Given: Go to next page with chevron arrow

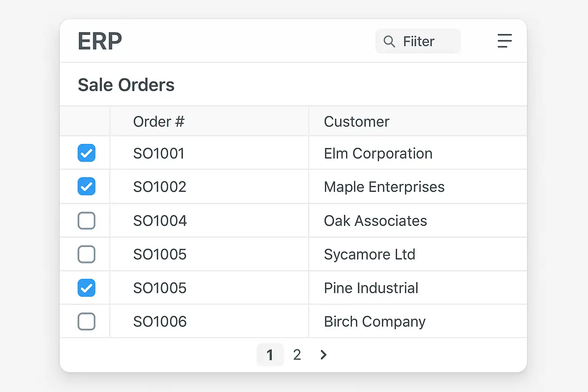Looking at the screenshot, I should pyautogui.click(x=323, y=355).
